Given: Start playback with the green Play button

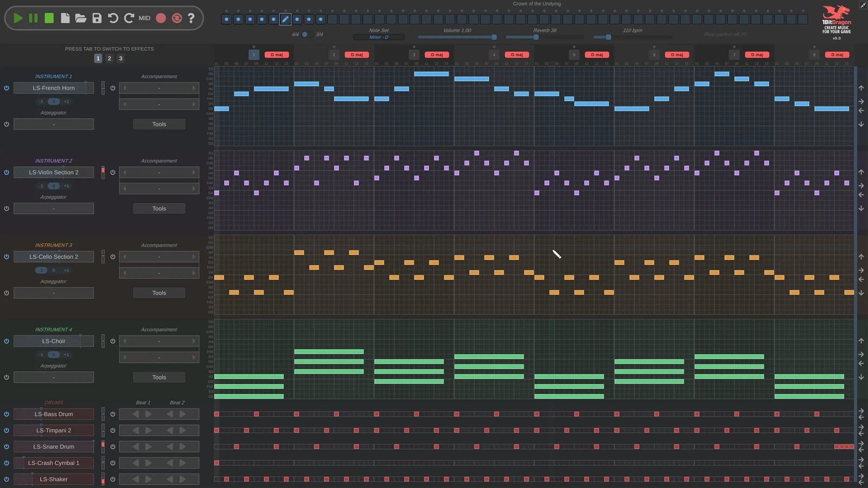Looking at the screenshot, I should click(18, 18).
